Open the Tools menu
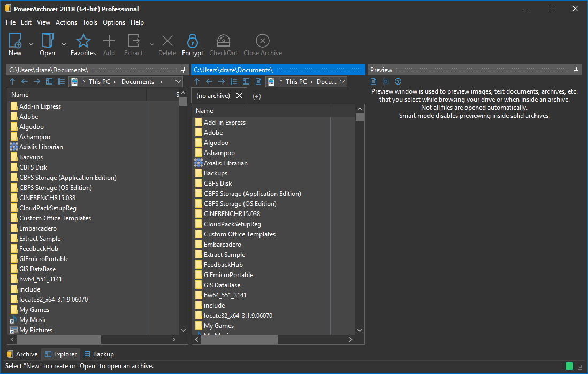Viewport: 588px width, 374px height. 90,22
